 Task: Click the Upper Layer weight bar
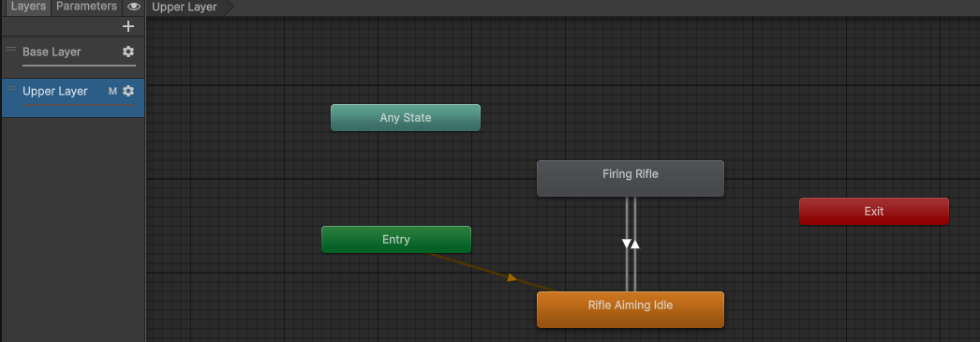tap(79, 104)
